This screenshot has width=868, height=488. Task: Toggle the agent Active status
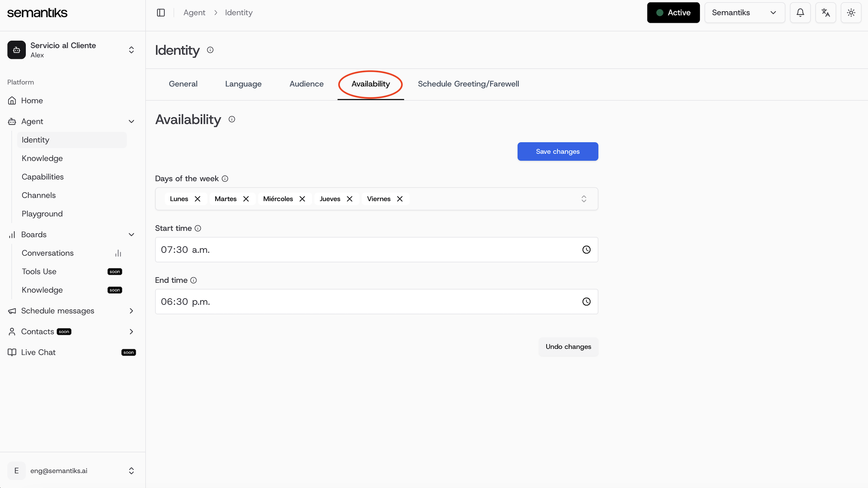pyautogui.click(x=673, y=13)
